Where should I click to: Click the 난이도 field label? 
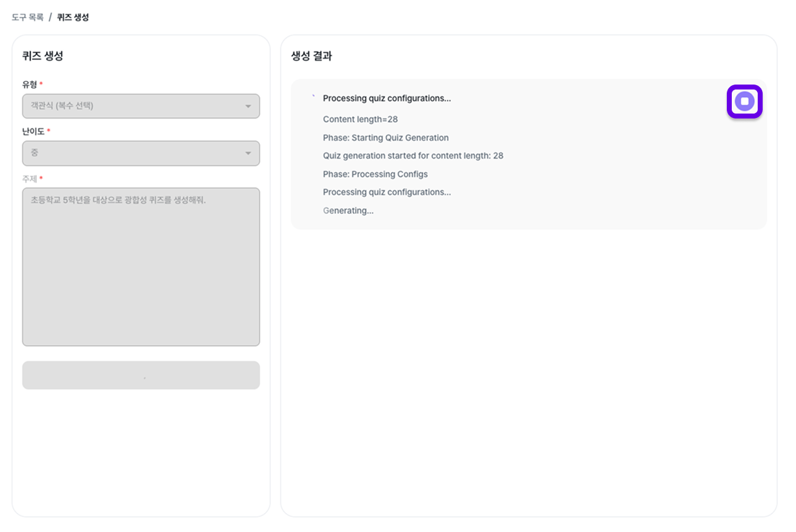pos(33,131)
